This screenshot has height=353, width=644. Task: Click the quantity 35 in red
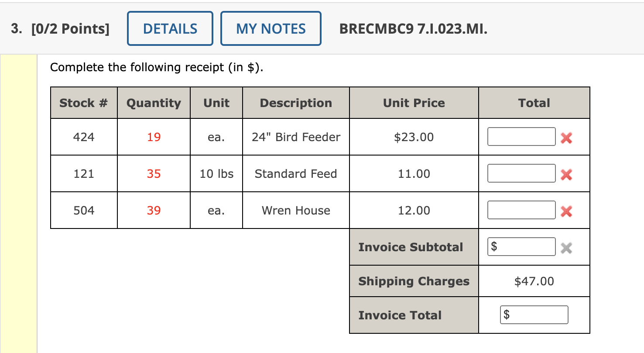coord(154,174)
